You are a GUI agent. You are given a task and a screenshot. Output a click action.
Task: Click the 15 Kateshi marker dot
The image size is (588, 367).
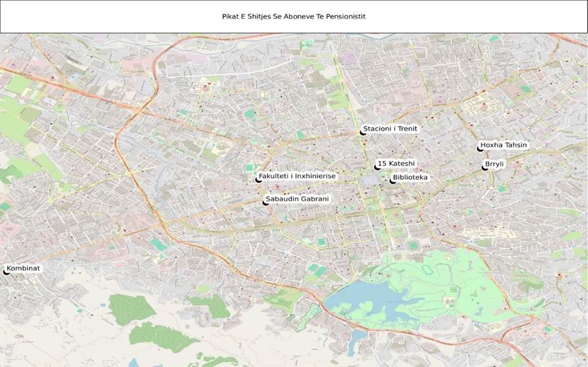click(377, 167)
